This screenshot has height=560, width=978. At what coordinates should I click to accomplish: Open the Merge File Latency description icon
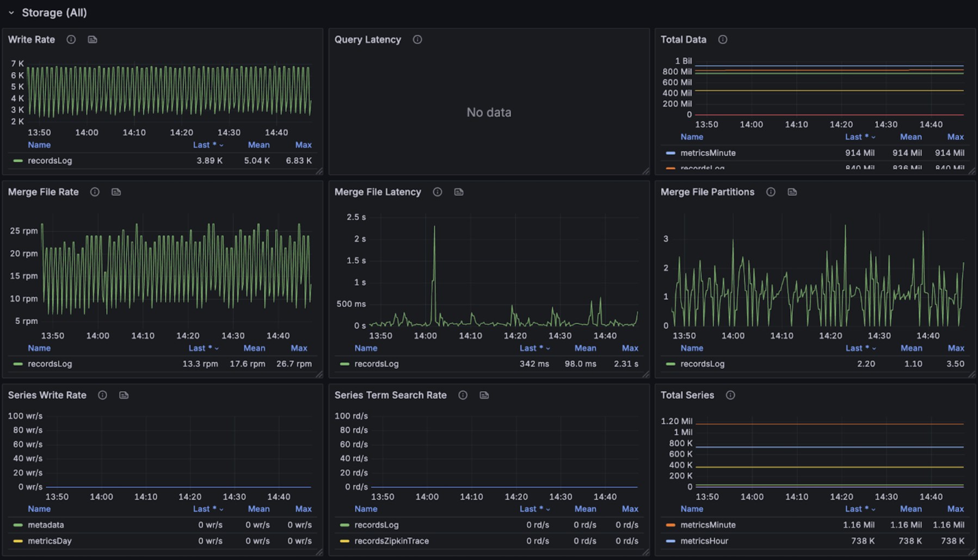459,192
